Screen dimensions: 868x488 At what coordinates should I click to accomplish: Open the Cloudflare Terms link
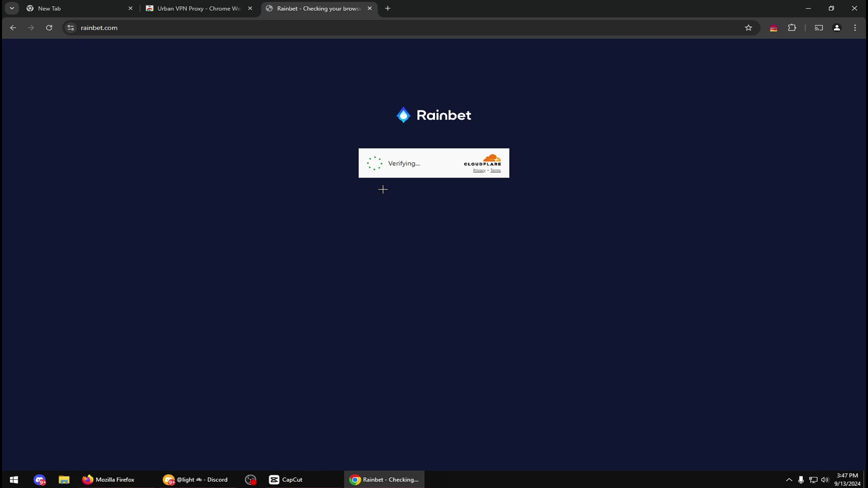(x=496, y=170)
